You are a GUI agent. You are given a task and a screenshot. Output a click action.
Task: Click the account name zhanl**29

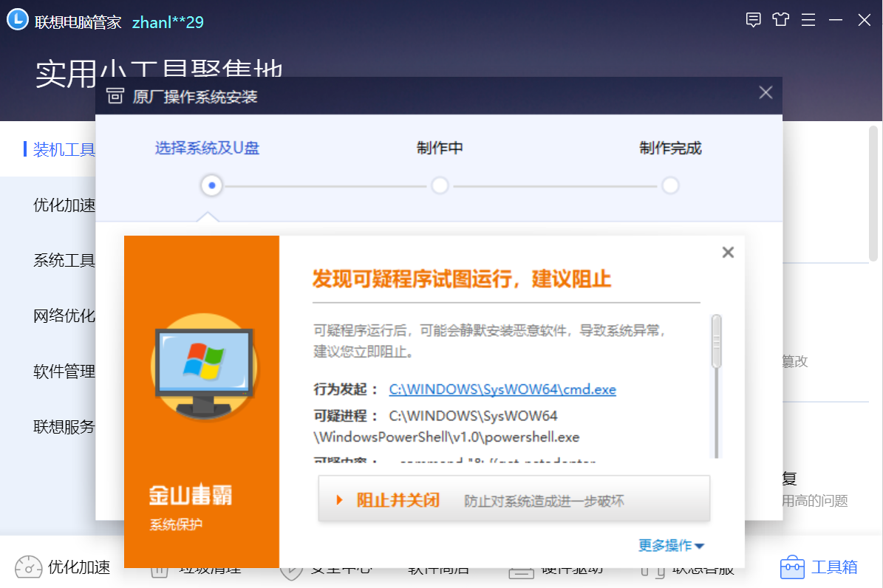coord(168,22)
